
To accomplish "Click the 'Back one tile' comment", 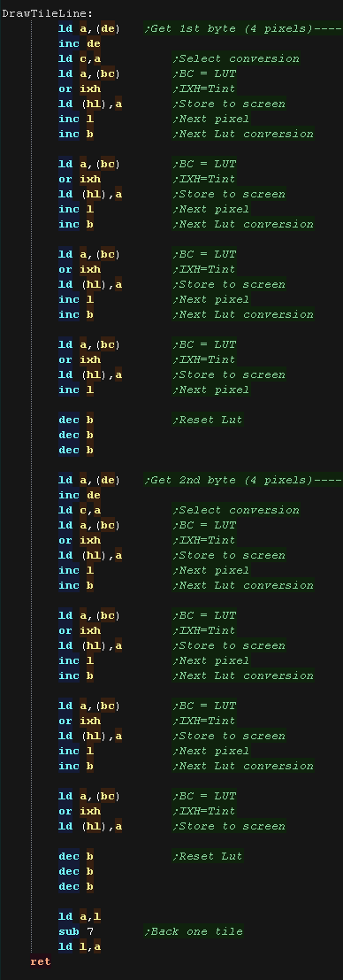I will (x=194, y=931).
